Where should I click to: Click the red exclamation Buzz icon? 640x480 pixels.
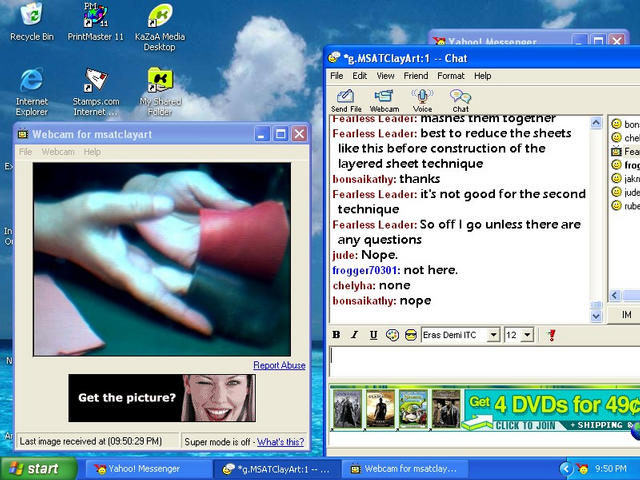[x=552, y=335]
